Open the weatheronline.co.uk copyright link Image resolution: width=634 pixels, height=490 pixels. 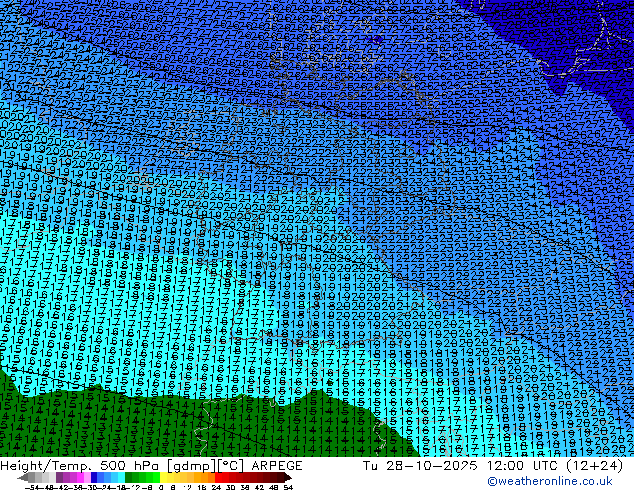coord(550,481)
